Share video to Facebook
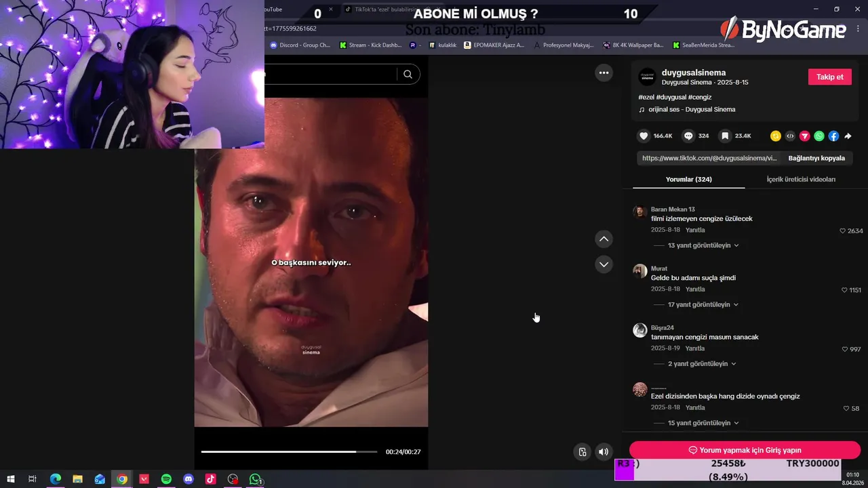 point(833,136)
